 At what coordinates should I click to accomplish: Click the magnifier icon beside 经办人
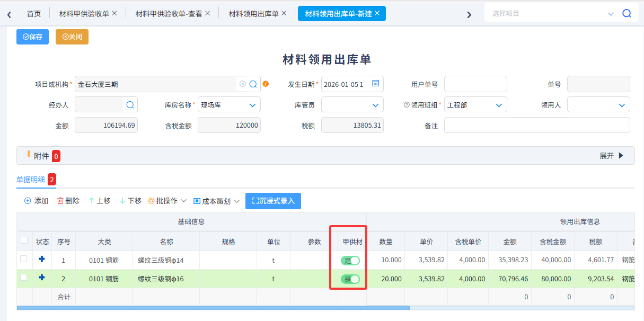click(129, 104)
